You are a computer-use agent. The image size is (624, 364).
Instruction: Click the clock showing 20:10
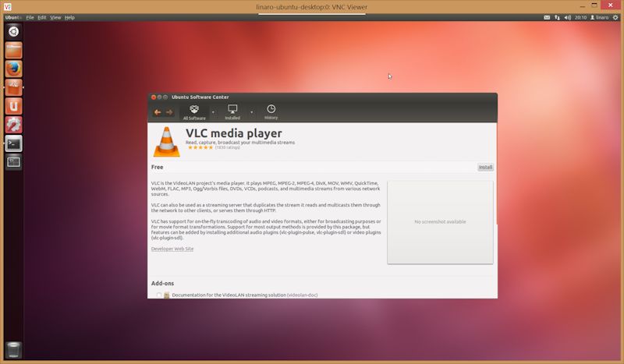point(580,17)
